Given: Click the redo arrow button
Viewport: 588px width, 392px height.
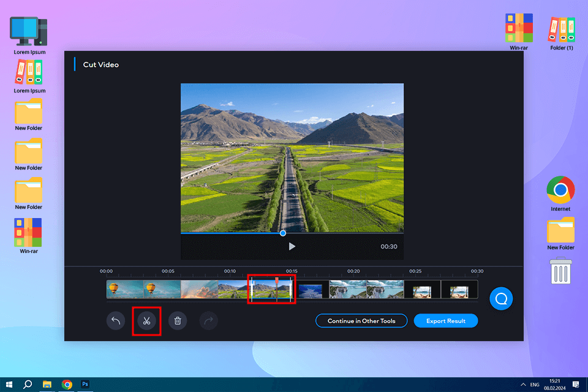Looking at the screenshot, I should tap(208, 321).
